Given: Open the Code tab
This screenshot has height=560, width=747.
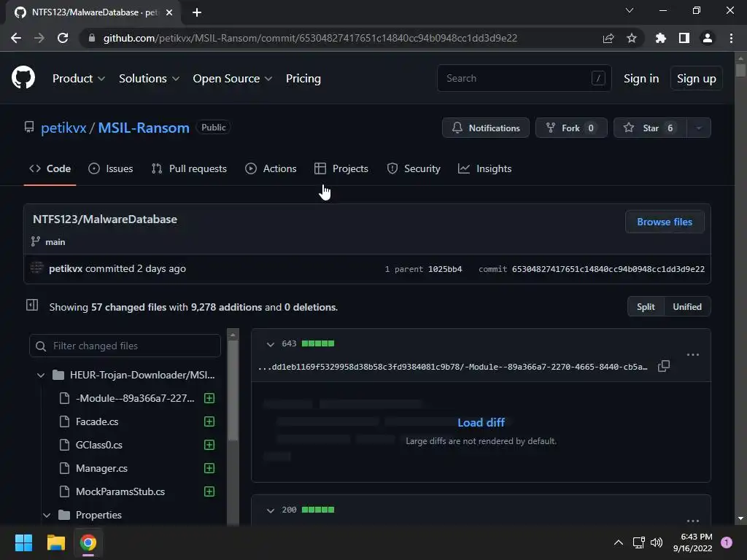Looking at the screenshot, I should [50, 168].
